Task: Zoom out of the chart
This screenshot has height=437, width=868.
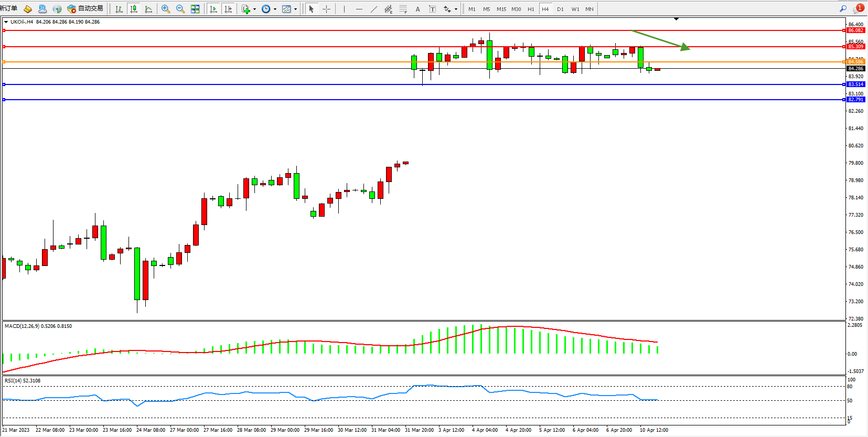Action: click(x=180, y=9)
